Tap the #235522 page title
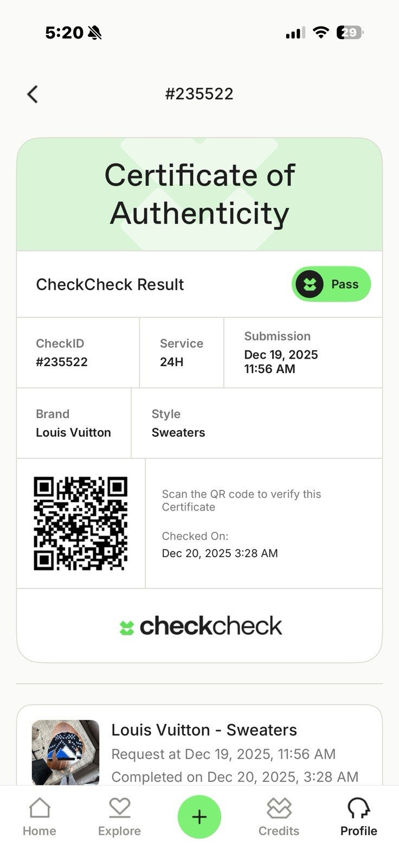Viewport: 399px width, 868px height. tap(200, 94)
